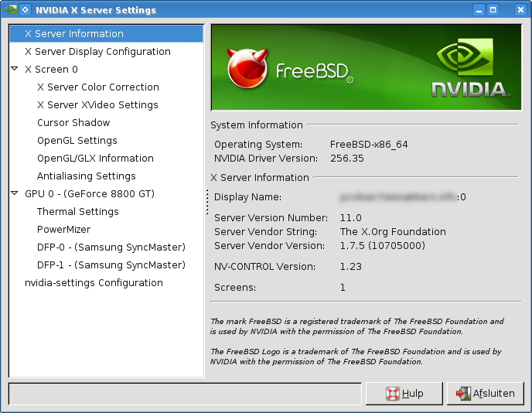Maximize the NVIDIA X Server Settings window
This screenshot has width=532, height=413.
coord(493,10)
